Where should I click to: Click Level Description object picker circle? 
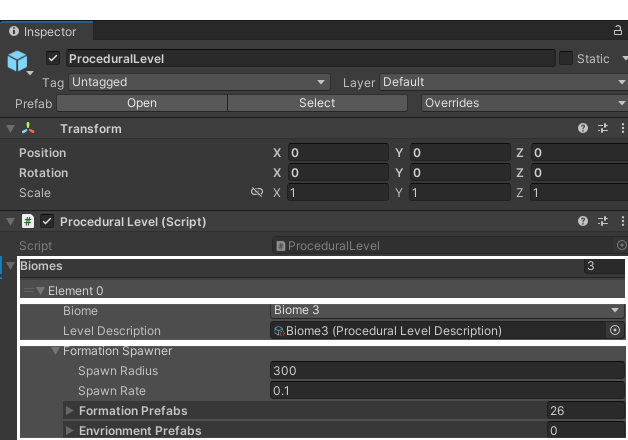(616, 331)
